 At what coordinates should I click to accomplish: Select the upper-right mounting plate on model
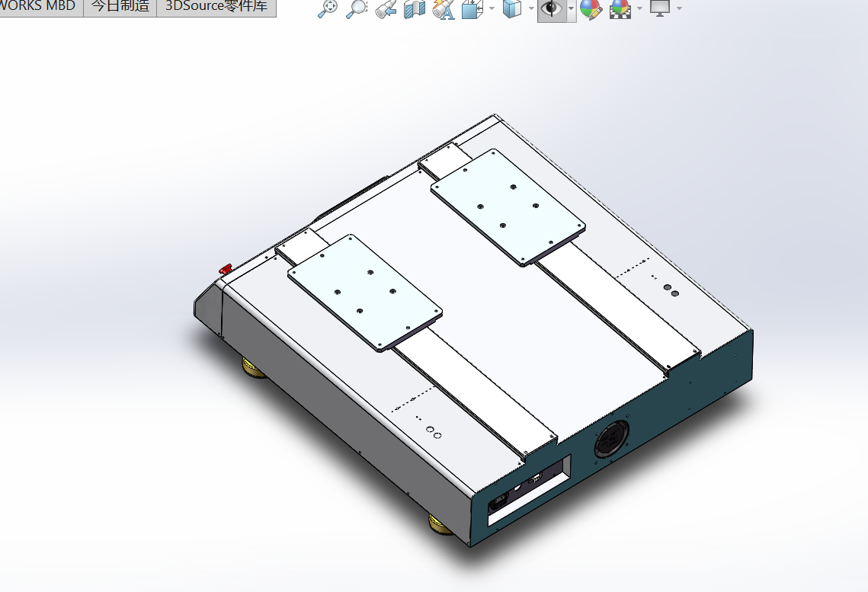(x=508, y=207)
